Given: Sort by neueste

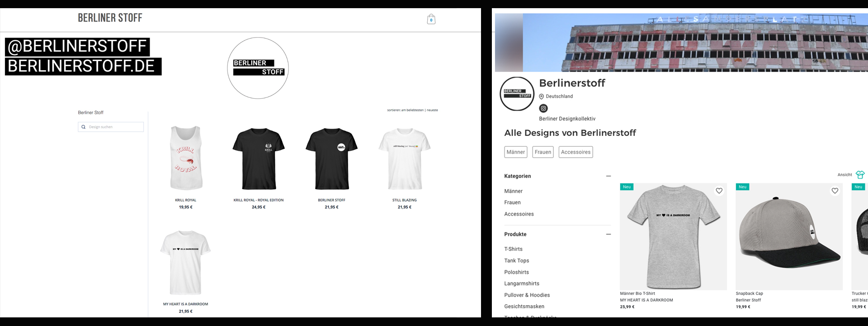Looking at the screenshot, I should tap(432, 110).
